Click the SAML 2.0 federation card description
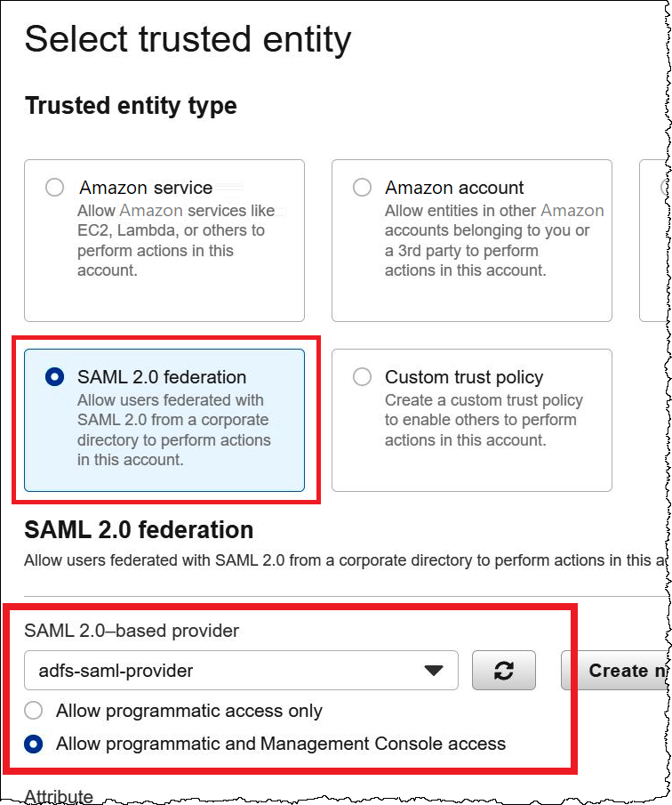The height and width of the screenshot is (805, 672). (172, 431)
